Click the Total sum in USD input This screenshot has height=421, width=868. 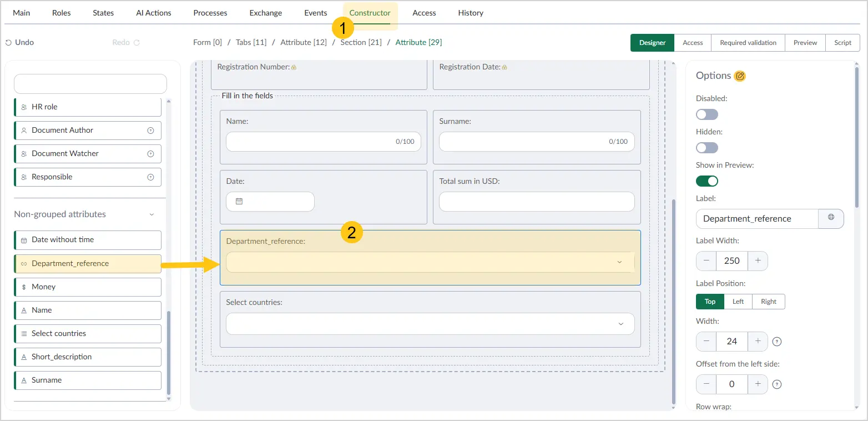(537, 202)
